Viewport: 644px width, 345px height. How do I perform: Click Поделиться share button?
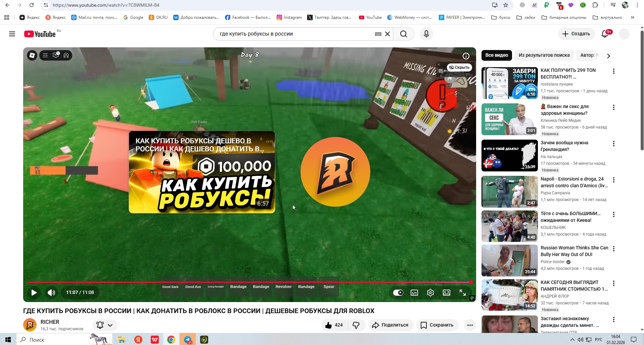(391, 325)
